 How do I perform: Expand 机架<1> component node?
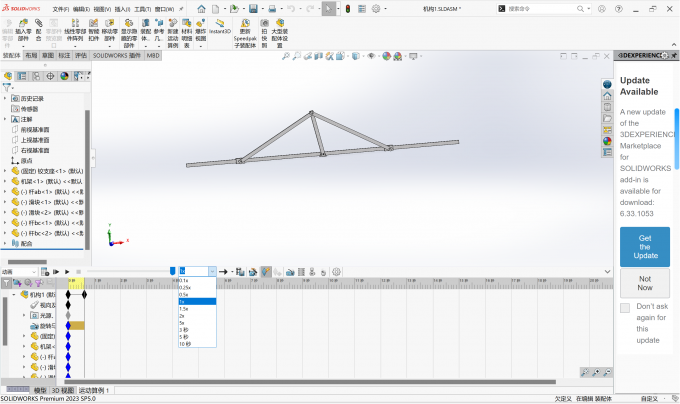(x=5, y=181)
